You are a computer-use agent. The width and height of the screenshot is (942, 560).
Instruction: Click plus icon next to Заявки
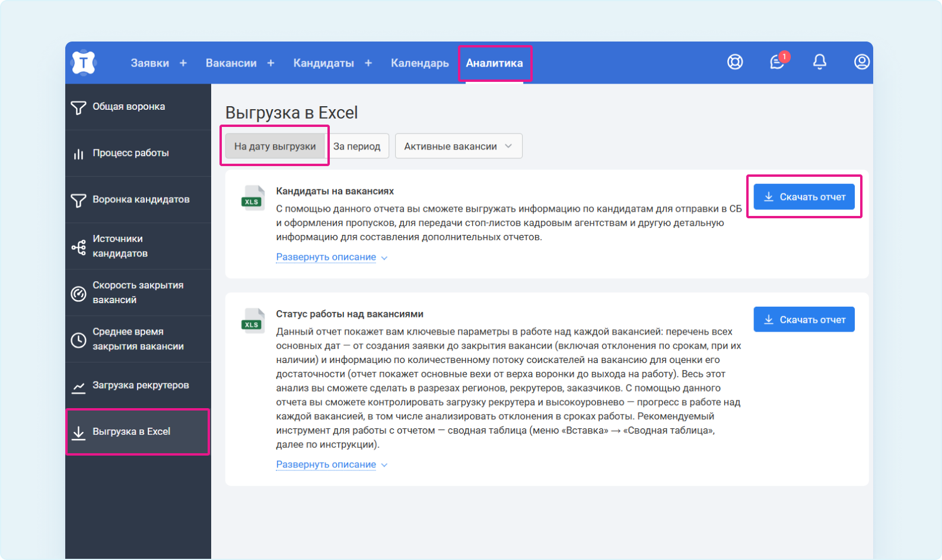tap(183, 63)
